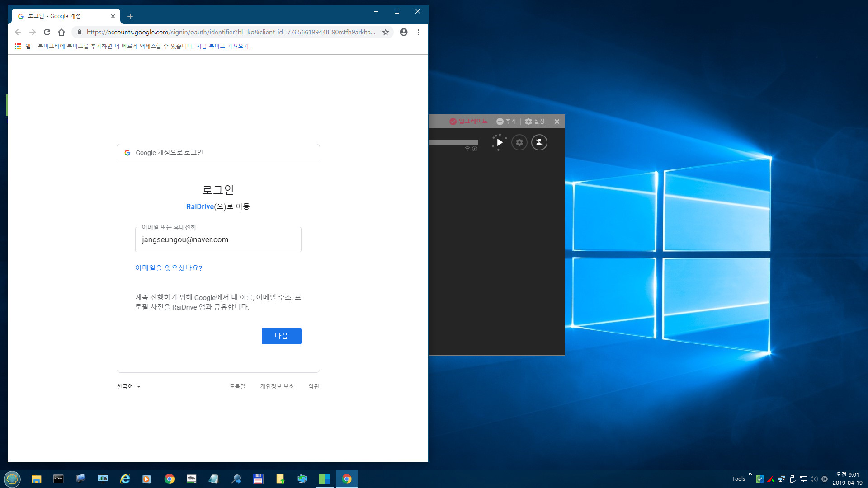Image resolution: width=868 pixels, height=488 pixels.
Task: Click Chrome's back arrow
Action: point(18,32)
